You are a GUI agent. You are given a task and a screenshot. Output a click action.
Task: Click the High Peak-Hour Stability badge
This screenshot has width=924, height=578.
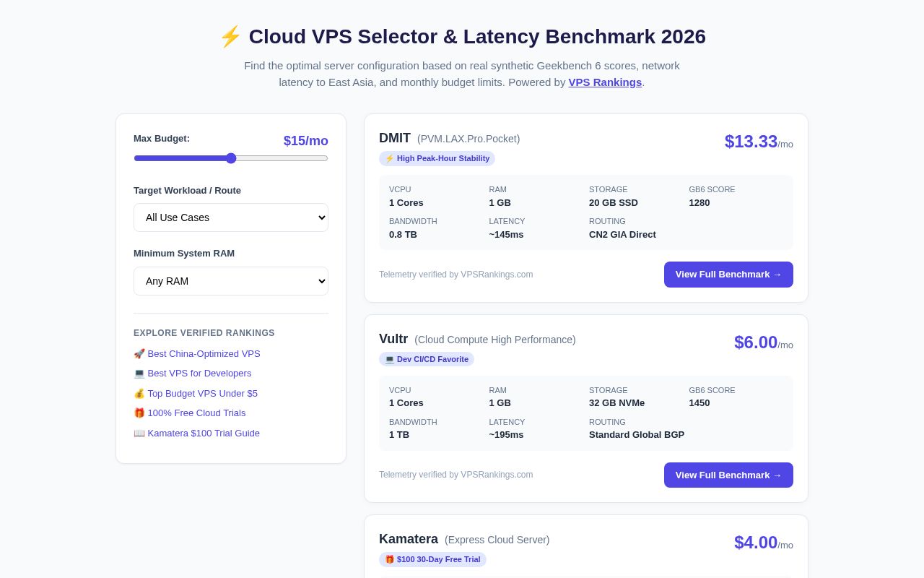tap(437, 158)
